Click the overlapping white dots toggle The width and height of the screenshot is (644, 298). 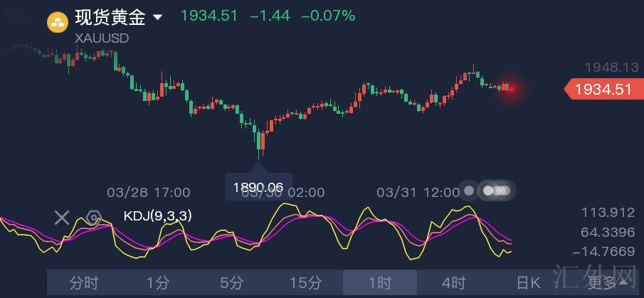pos(497,191)
